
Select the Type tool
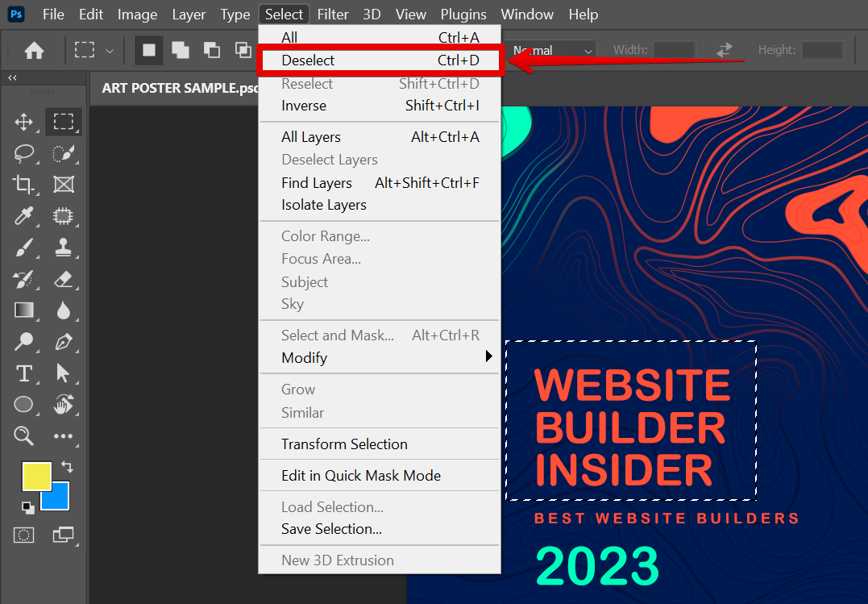click(x=23, y=373)
